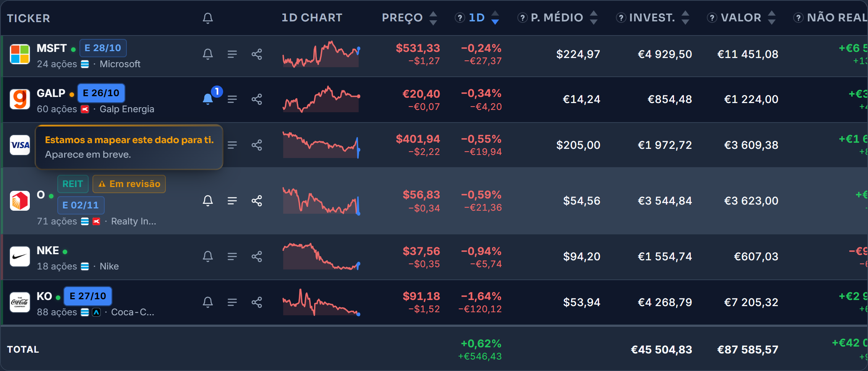The image size is (868, 371).
Task: Share the NKE position
Action: pyautogui.click(x=257, y=256)
